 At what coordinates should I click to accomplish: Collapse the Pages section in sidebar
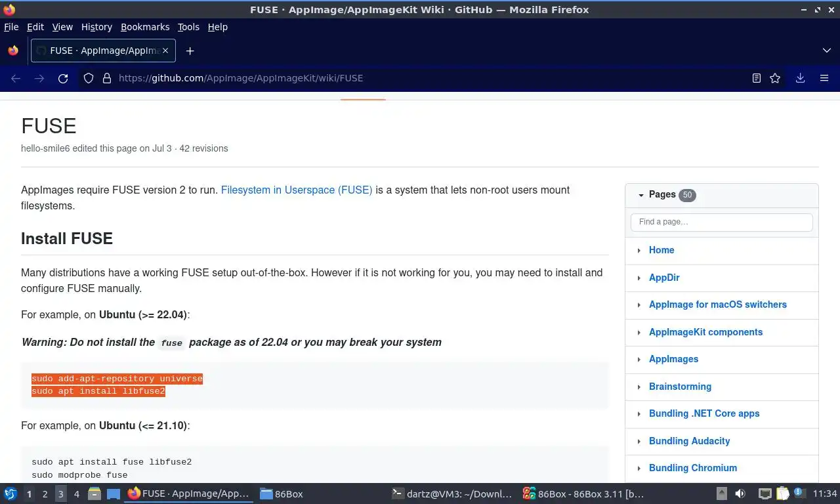(640, 195)
